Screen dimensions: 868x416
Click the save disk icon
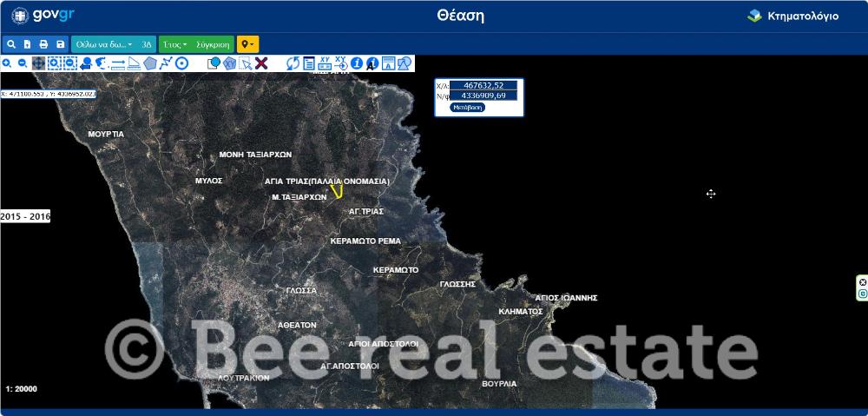click(x=60, y=44)
